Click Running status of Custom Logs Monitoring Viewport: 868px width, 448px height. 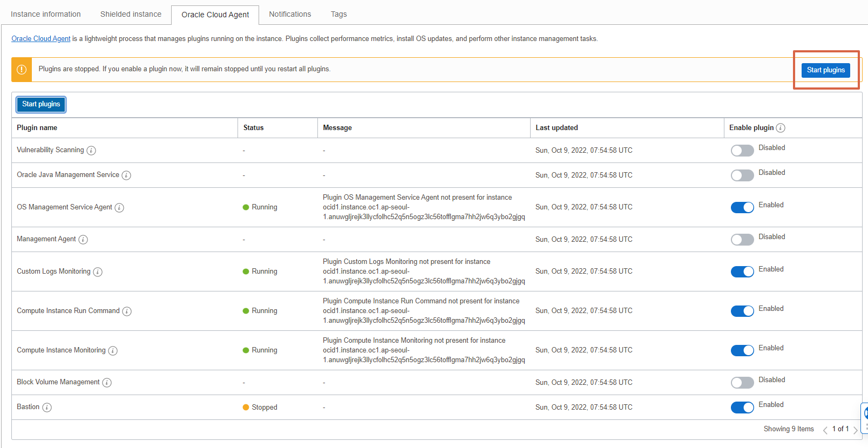[x=260, y=271]
